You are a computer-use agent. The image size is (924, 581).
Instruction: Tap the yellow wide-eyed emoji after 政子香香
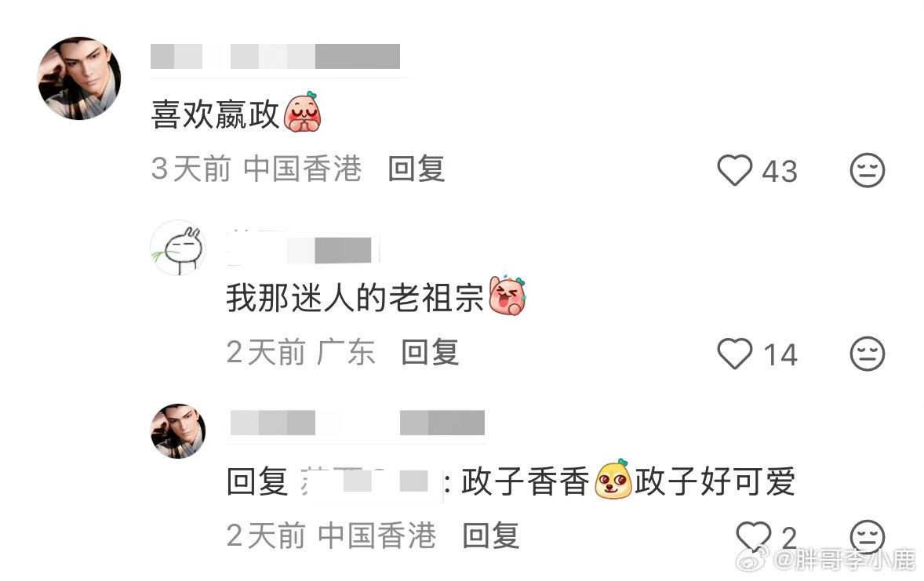[x=613, y=478]
